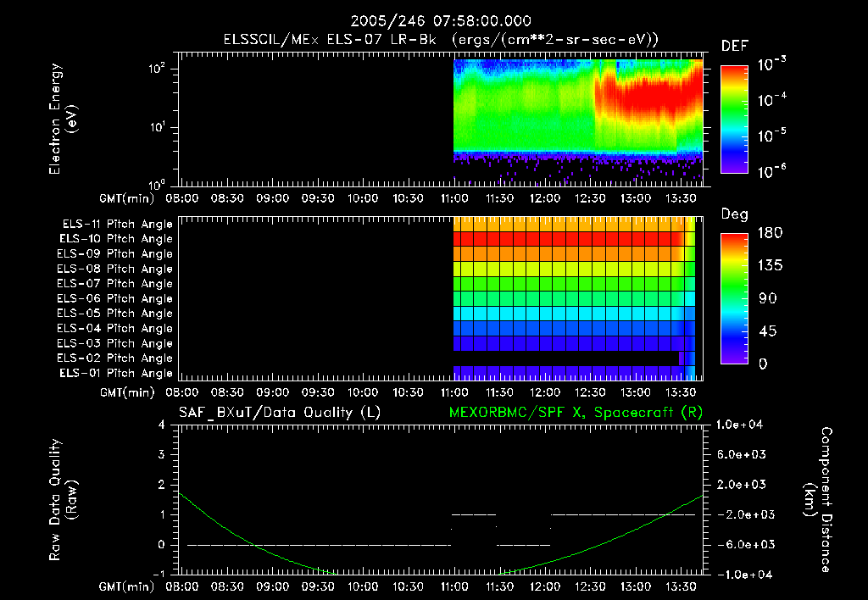Click the DEF label above the colorbar

735,47
